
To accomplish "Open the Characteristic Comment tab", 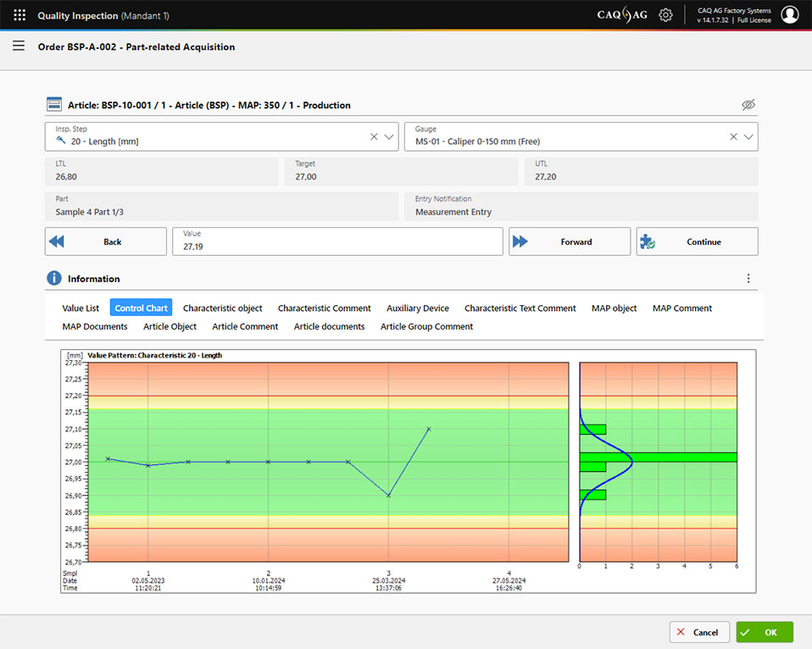I will (x=324, y=308).
